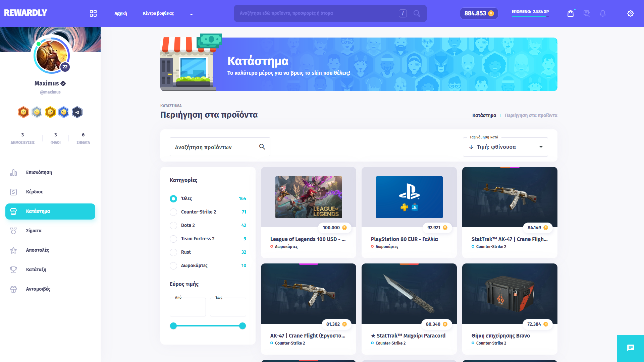Screen dimensions: 644x362
Task: Focus the Αναζήτηση προϊόντων search field
Action: tap(220, 147)
